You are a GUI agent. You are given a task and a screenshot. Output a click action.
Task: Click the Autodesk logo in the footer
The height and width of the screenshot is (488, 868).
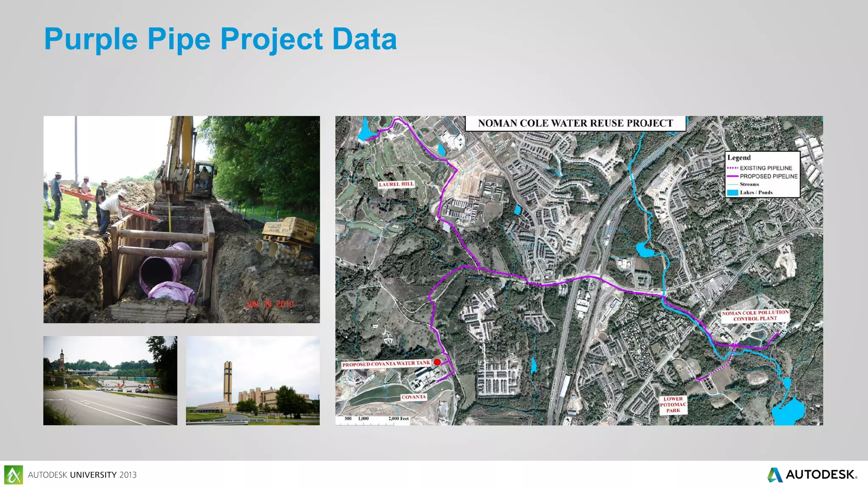(812, 474)
